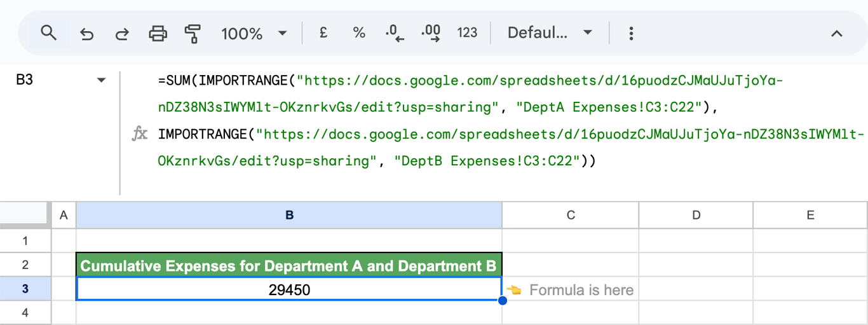Image resolution: width=868 pixels, height=325 pixels.
Task: Activate the paint format roller
Action: [193, 33]
